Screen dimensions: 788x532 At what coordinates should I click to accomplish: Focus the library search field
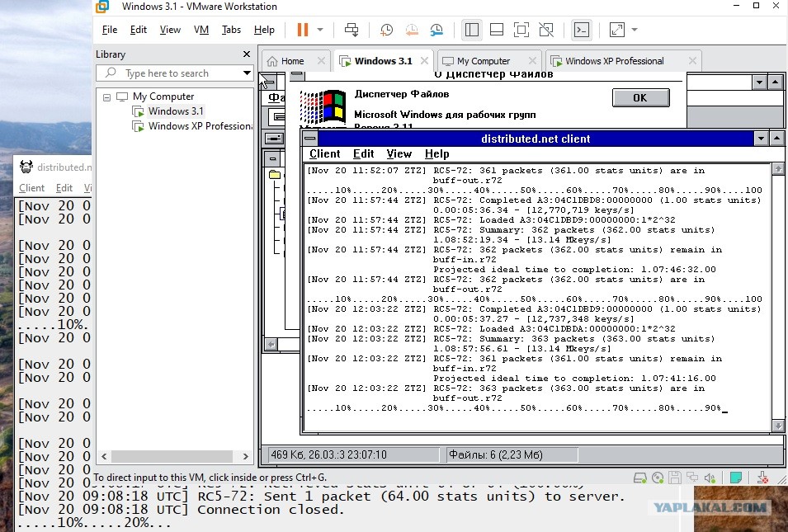click(174, 73)
